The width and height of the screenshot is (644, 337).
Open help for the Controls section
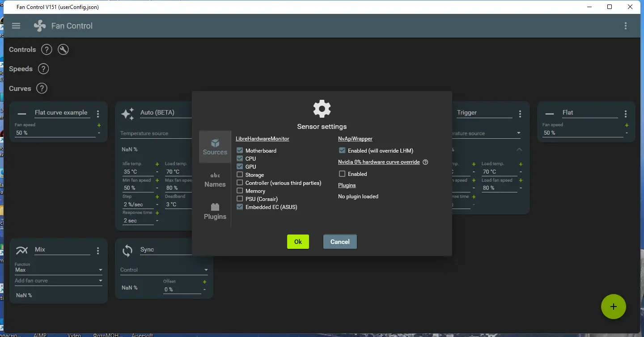pos(47,50)
